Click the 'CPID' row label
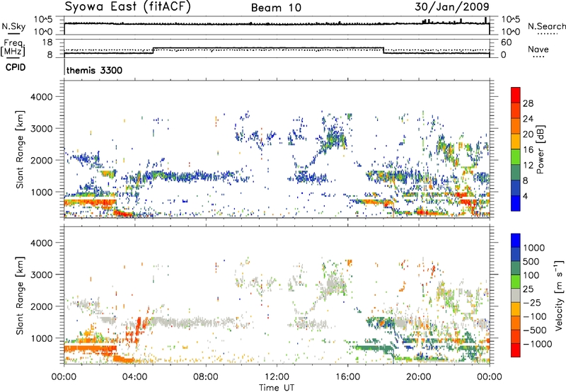 coord(16,67)
